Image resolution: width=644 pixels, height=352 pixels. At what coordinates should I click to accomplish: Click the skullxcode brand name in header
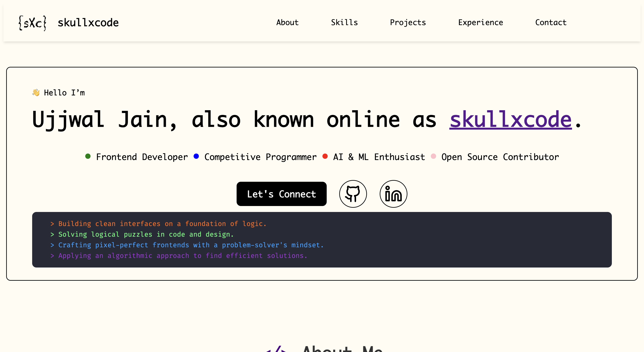(88, 23)
